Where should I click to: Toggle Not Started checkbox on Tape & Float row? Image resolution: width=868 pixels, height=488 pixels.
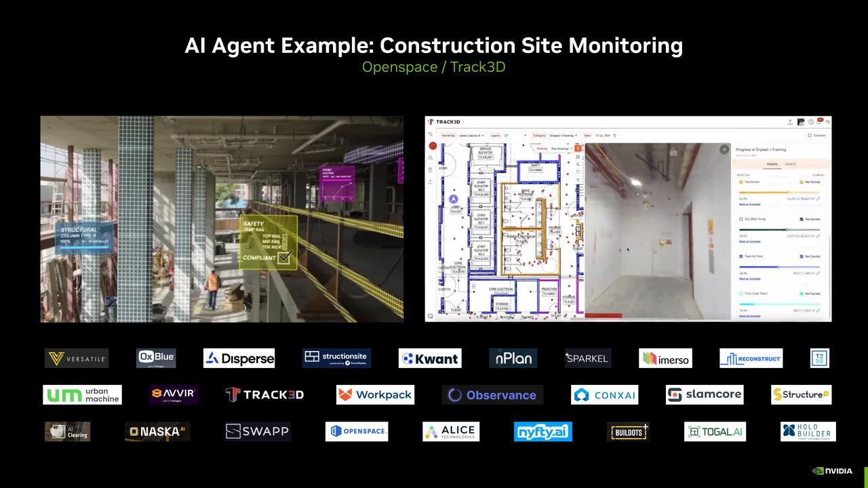pos(802,256)
